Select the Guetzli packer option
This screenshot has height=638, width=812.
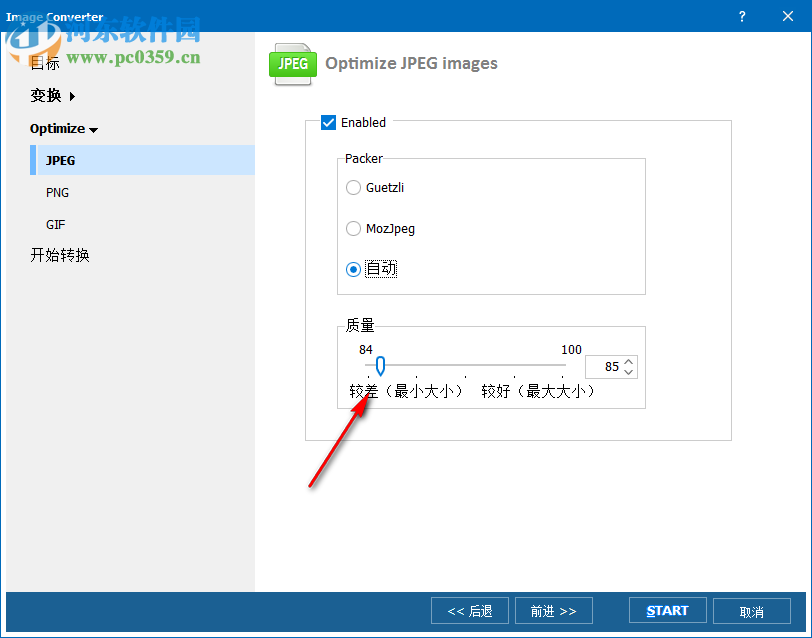[x=353, y=187]
